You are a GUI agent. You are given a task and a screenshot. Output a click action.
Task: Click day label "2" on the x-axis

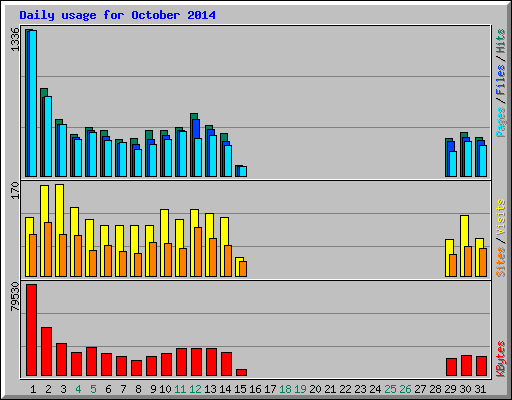pyautogui.click(x=48, y=389)
